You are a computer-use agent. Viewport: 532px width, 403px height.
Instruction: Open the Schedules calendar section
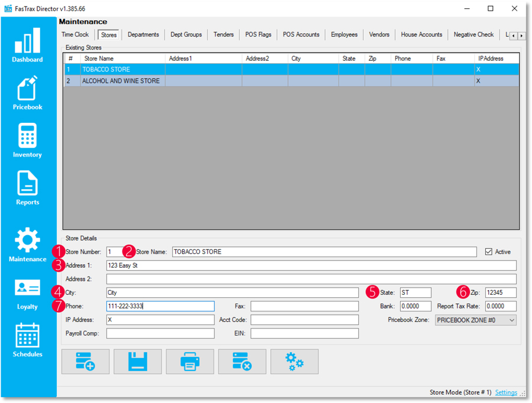27,340
